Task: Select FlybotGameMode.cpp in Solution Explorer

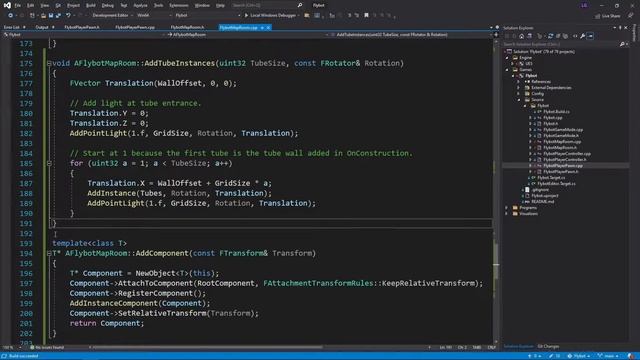Action: click(x=563, y=130)
